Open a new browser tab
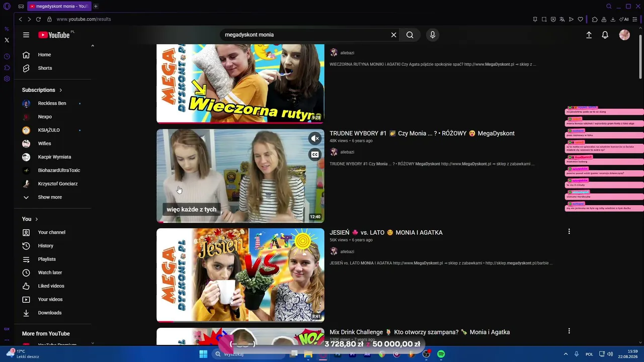644x362 pixels. coord(96,6)
